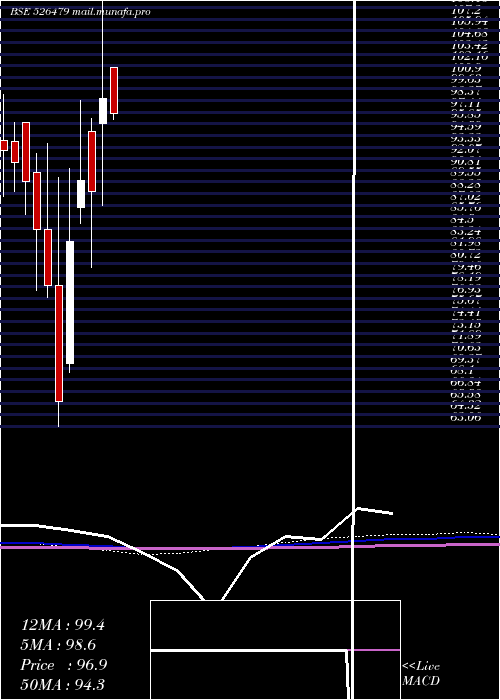Click the 64.32 price axis label

tap(466, 406)
